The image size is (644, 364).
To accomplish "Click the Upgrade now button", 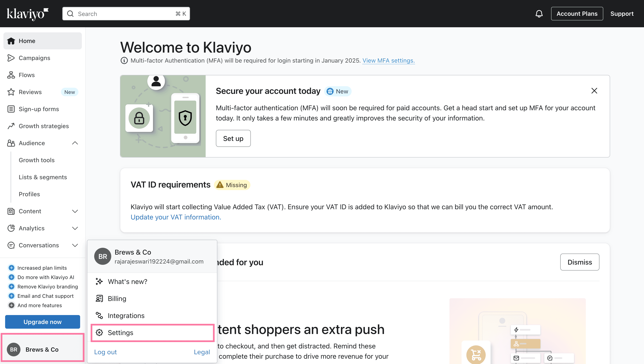I will click(x=43, y=322).
